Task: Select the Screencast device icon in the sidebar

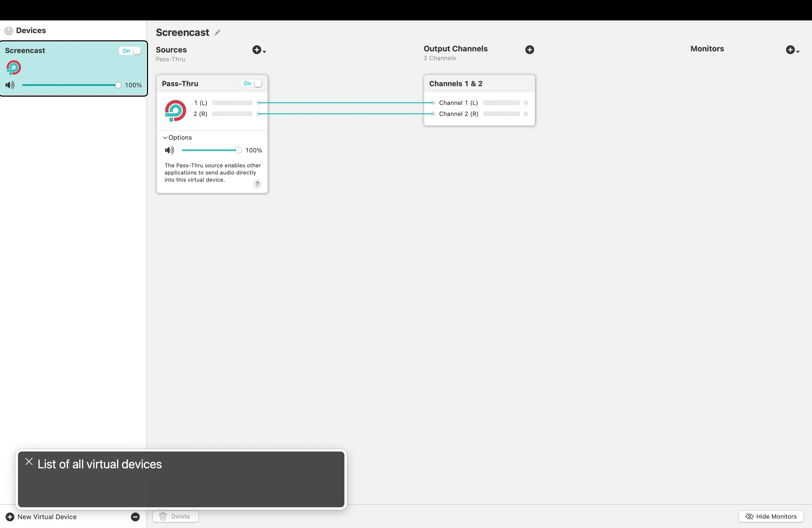Action: [14, 68]
